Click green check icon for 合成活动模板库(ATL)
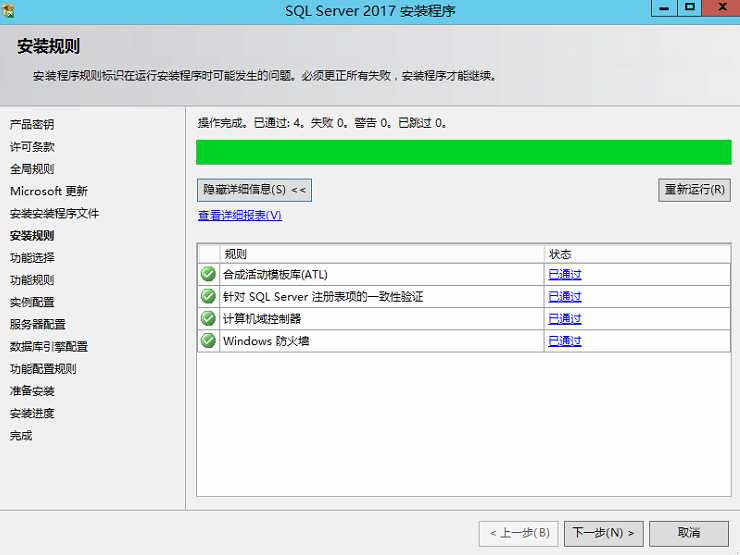The height and width of the screenshot is (555, 740). (208, 274)
